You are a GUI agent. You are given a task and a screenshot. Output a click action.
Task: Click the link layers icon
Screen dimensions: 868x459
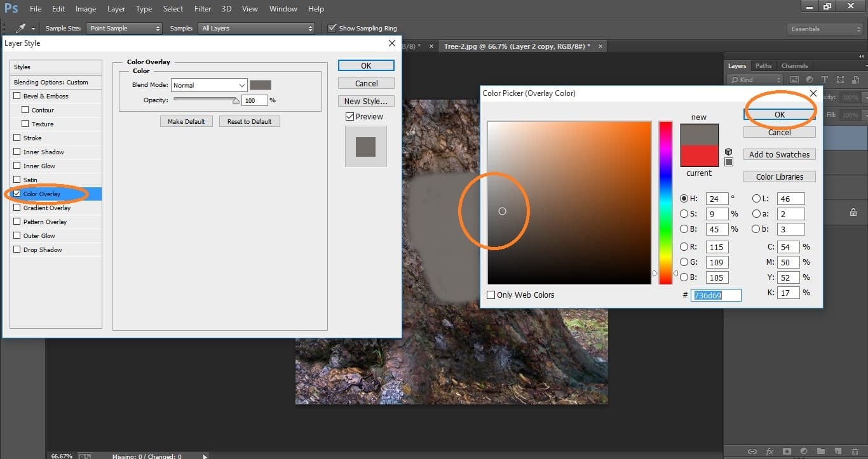[x=752, y=451]
